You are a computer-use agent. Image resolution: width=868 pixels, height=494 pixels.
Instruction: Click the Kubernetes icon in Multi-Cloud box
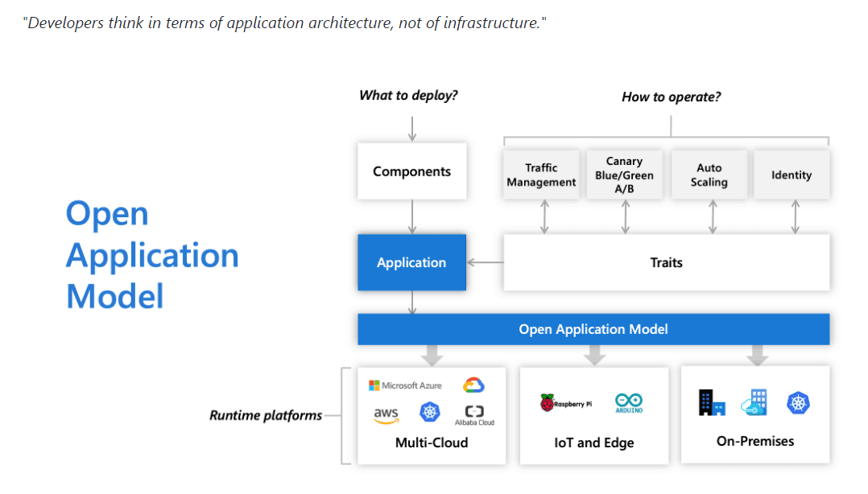tap(431, 413)
